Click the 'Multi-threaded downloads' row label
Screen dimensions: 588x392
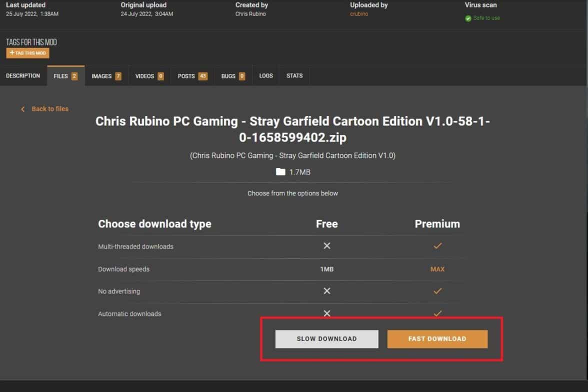point(136,246)
